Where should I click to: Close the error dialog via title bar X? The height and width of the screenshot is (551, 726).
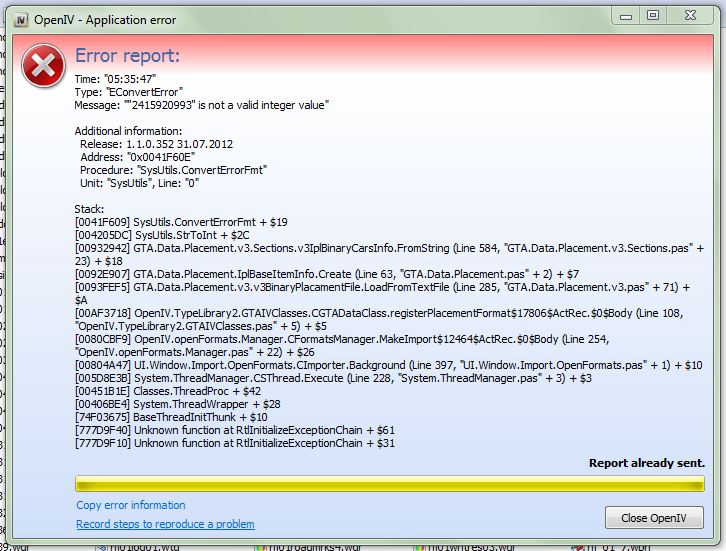[689, 14]
